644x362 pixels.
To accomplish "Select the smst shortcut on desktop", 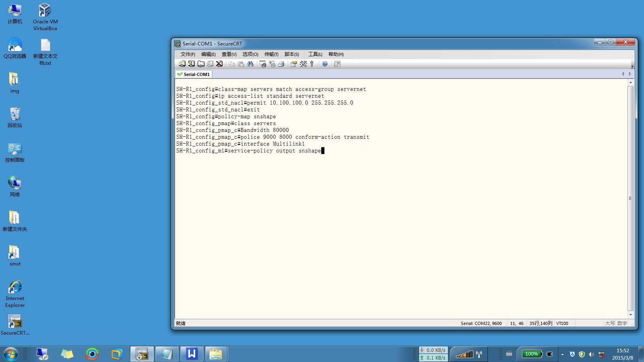I will [15, 256].
